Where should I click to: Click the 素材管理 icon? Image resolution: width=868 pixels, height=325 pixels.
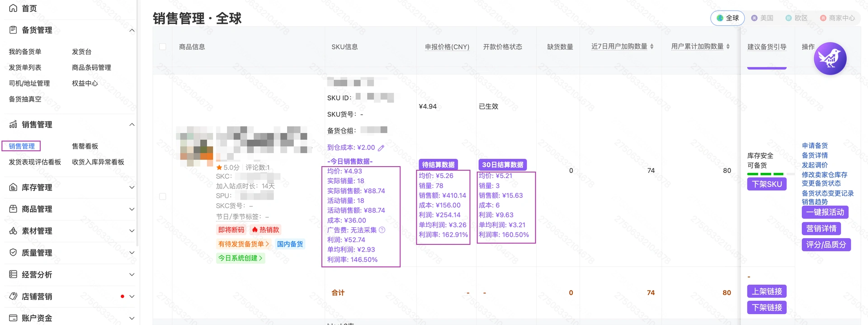13,231
